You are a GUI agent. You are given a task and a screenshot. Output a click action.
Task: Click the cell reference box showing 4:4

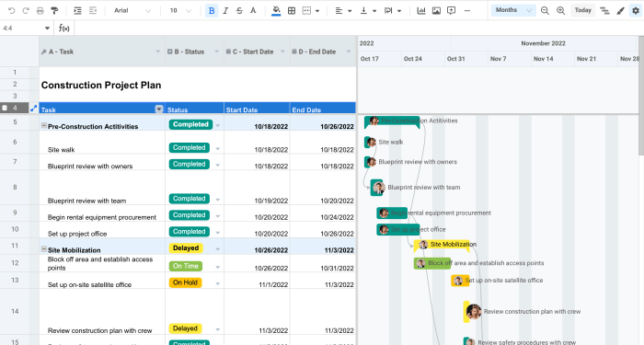click(x=26, y=28)
